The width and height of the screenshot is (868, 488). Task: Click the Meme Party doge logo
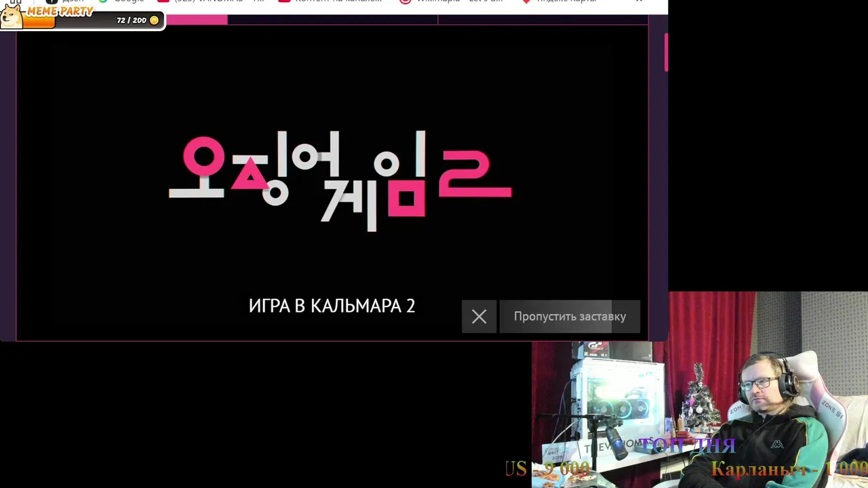coord(11,16)
